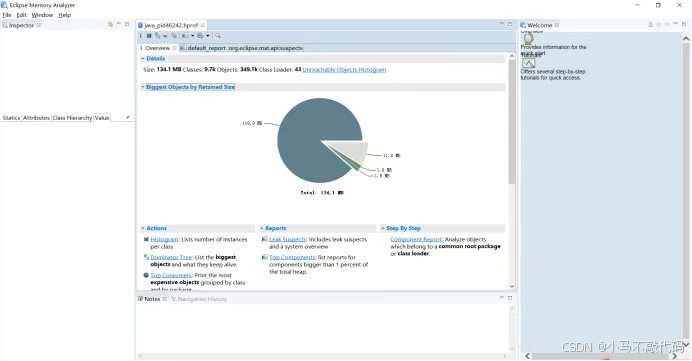
Task: Open Histogram from the editor toolbar
Action: [149, 36]
